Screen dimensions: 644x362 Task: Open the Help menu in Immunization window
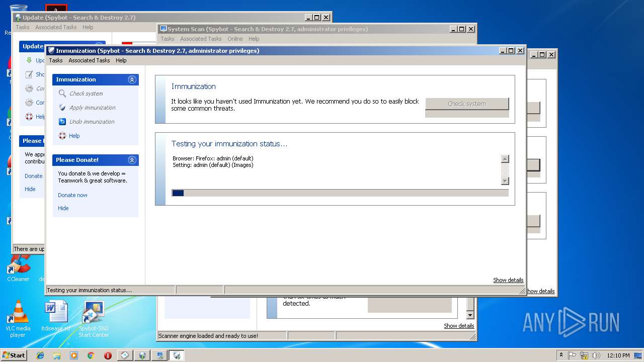pyautogui.click(x=121, y=60)
